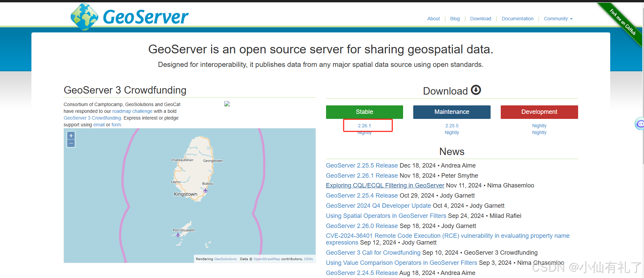The height and width of the screenshot is (278, 644).
Task: Open GeoServer 2.24.5 Release news
Action: [x=362, y=273]
